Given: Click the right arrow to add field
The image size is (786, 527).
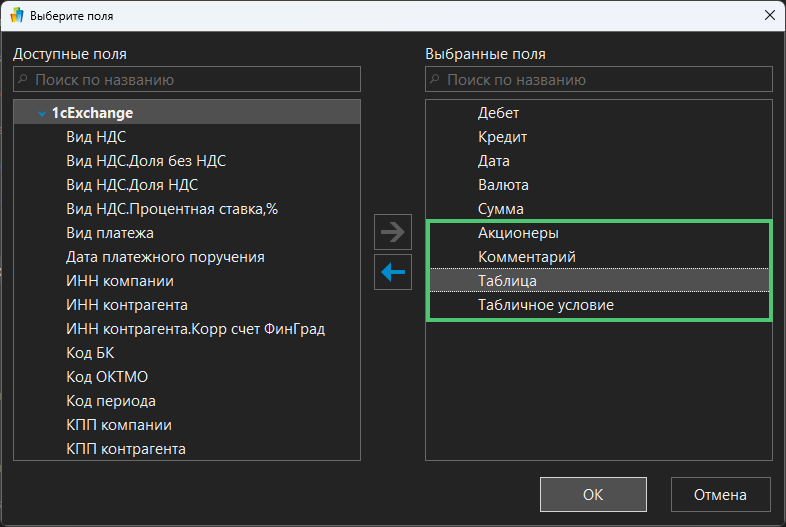Looking at the screenshot, I should [393, 233].
